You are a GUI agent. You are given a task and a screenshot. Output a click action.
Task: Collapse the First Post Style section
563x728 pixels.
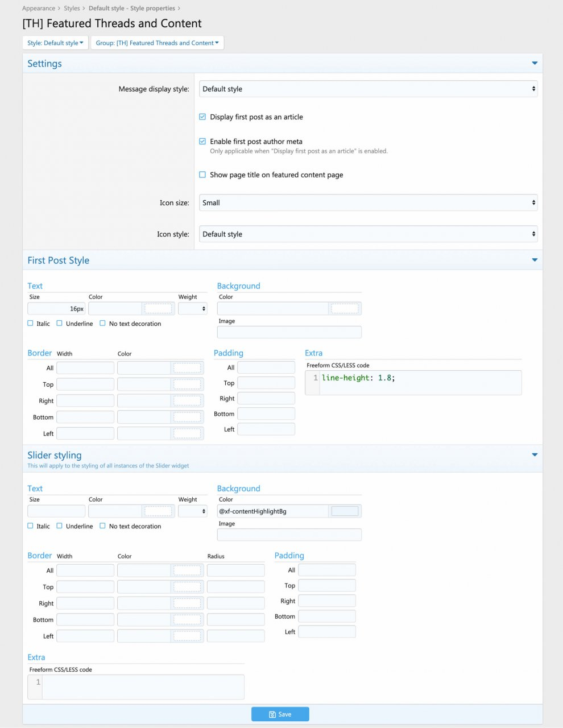click(x=534, y=260)
